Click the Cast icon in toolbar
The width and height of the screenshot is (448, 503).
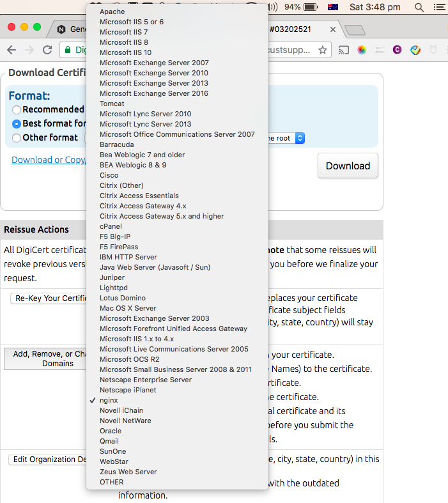pyautogui.click(x=343, y=50)
